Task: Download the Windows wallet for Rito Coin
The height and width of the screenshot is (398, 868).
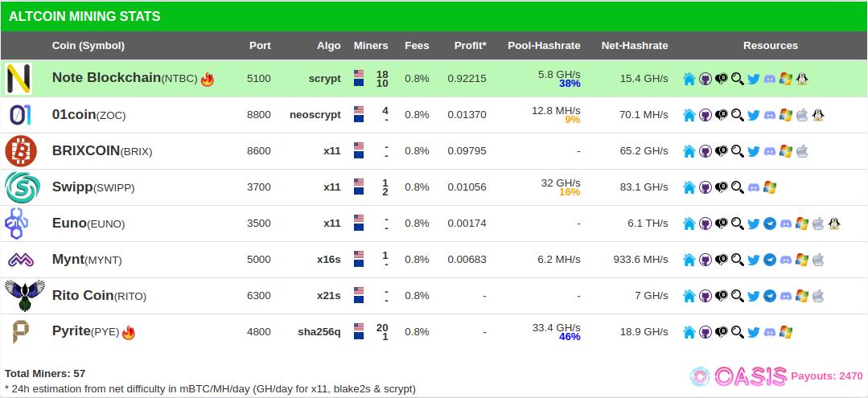Action: [801, 296]
